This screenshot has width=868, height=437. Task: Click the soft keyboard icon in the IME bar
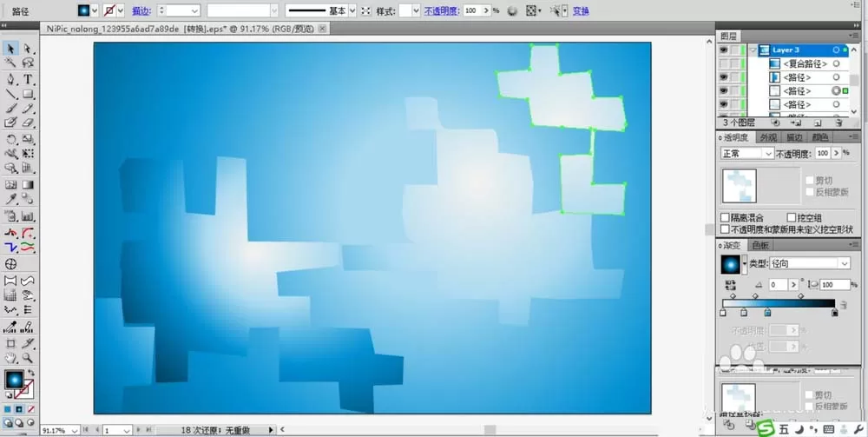point(829,429)
